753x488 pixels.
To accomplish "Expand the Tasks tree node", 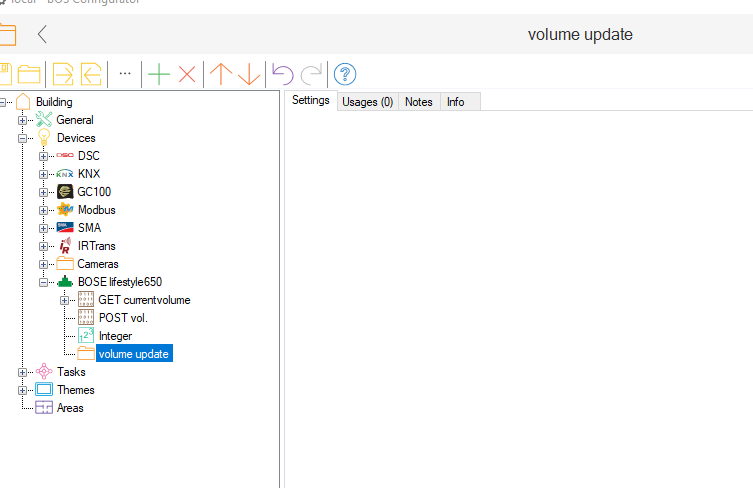I will point(23,372).
